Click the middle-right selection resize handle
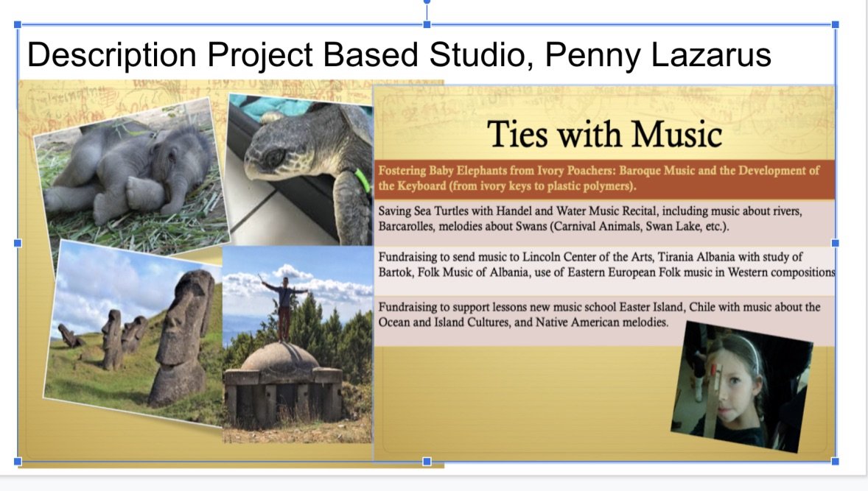 point(836,243)
